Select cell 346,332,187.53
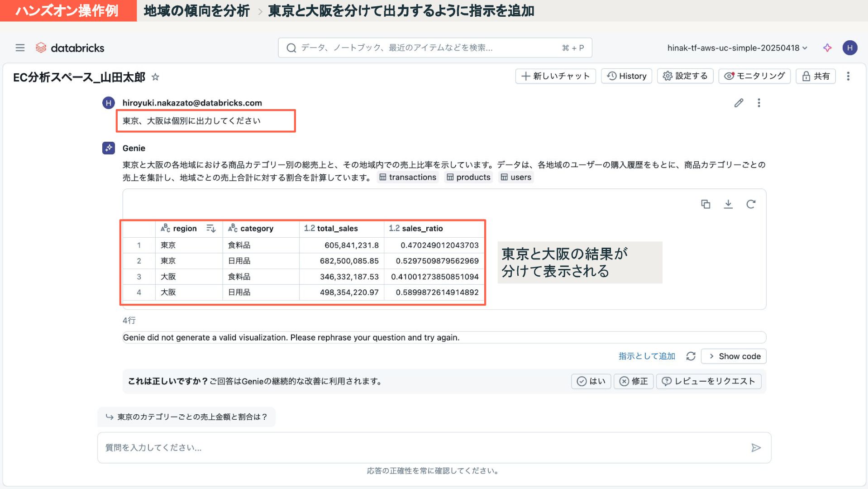 [341, 277]
